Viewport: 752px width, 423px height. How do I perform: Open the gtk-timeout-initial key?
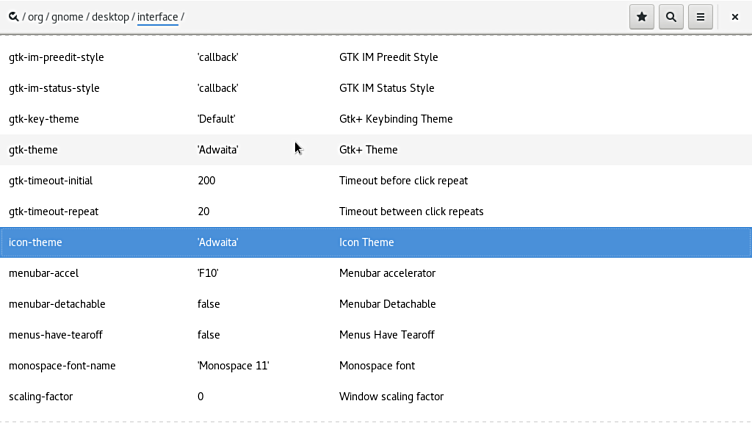[50, 181]
